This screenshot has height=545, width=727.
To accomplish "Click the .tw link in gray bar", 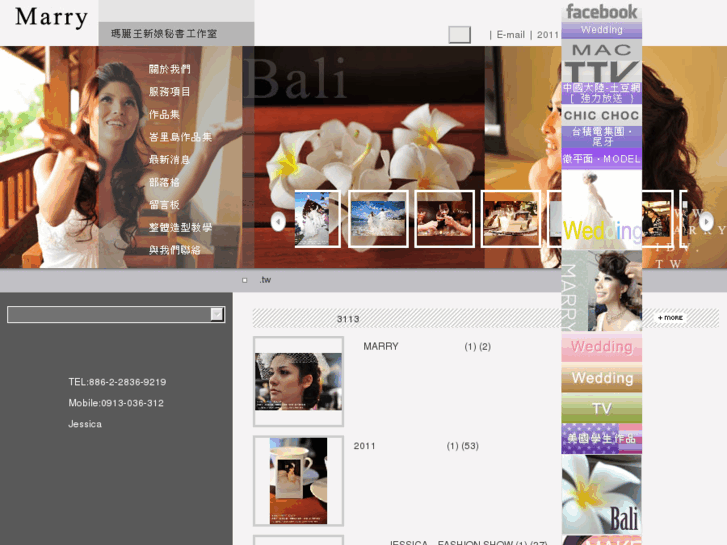I will tap(265, 280).
